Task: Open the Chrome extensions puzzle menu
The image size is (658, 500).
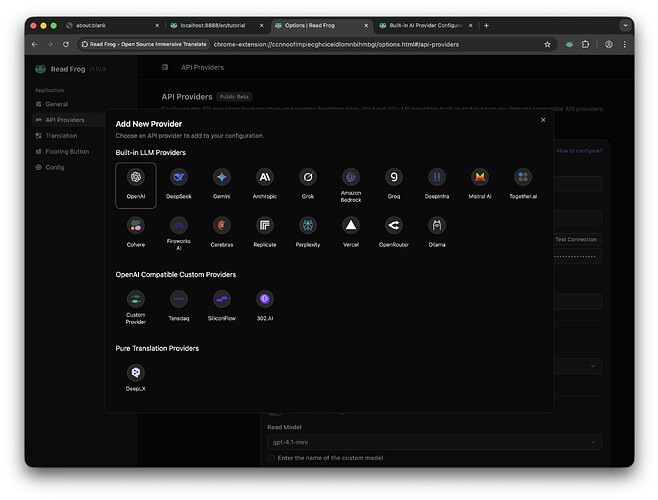Action: point(585,44)
